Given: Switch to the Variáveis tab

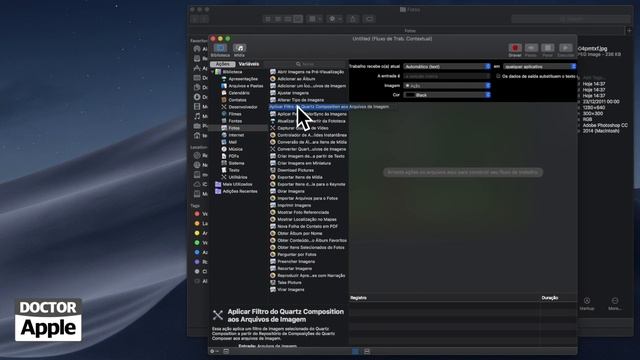Looking at the screenshot, I should click(249, 64).
